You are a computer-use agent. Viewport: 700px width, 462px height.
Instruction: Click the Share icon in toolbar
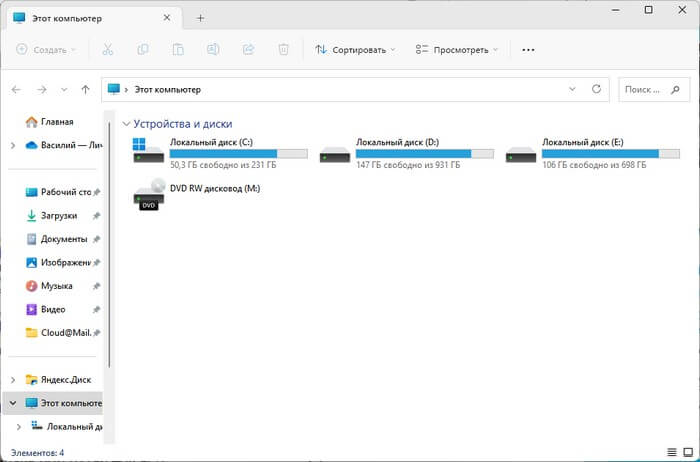[x=248, y=49]
